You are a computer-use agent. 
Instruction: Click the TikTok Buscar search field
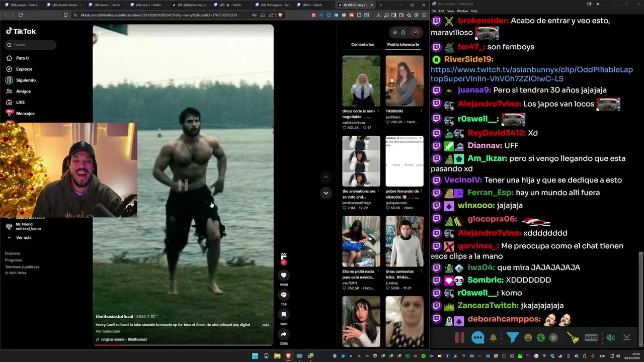tap(31, 45)
